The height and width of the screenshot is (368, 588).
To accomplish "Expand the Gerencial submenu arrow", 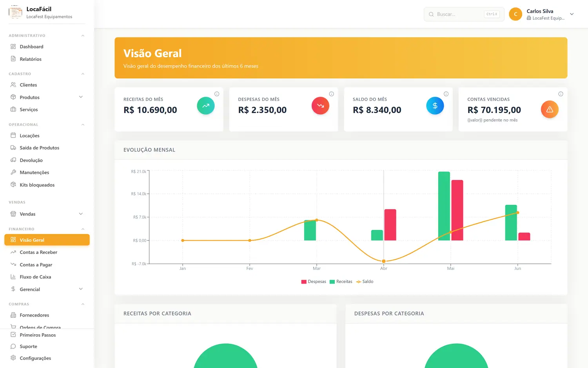I will click(81, 289).
